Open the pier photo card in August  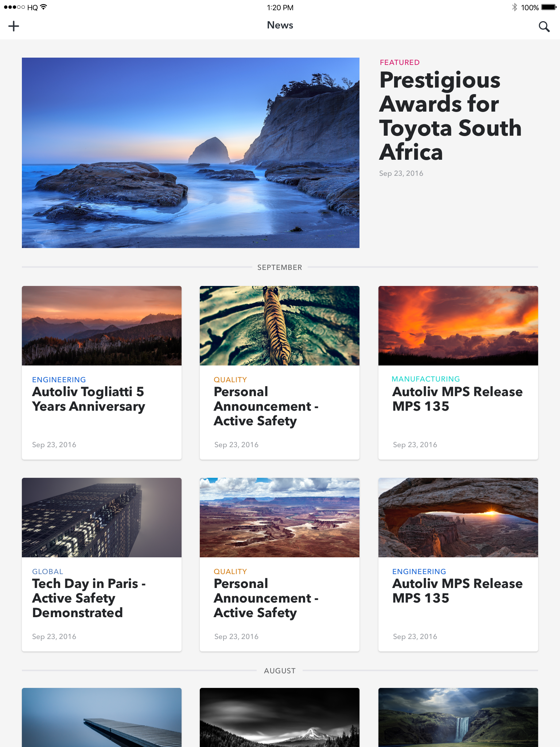pyautogui.click(x=101, y=717)
